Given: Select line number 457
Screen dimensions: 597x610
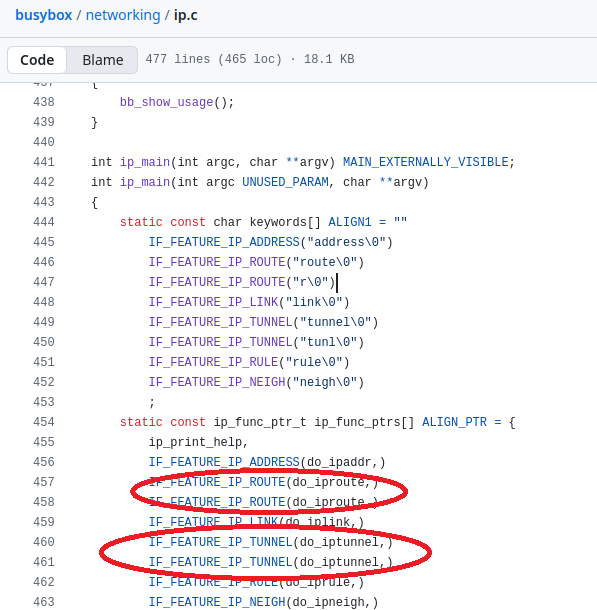Looking at the screenshot, I should tap(44, 482).
